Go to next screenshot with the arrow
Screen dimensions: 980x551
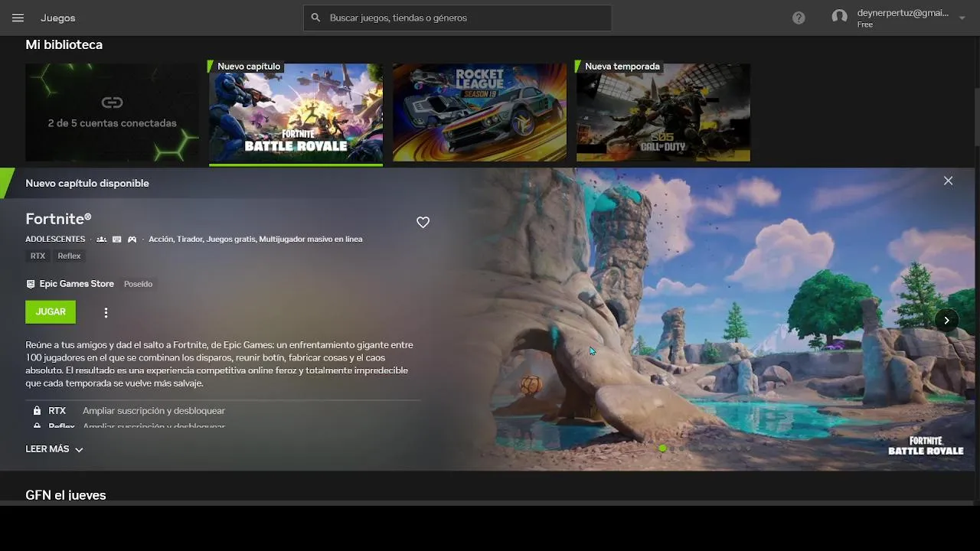(946, 320)
